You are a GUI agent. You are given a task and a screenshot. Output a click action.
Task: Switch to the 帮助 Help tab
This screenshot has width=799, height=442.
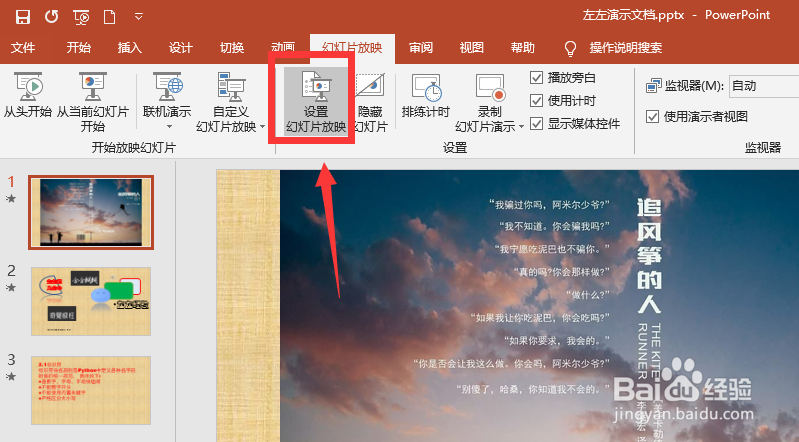[x=523, y=48]
